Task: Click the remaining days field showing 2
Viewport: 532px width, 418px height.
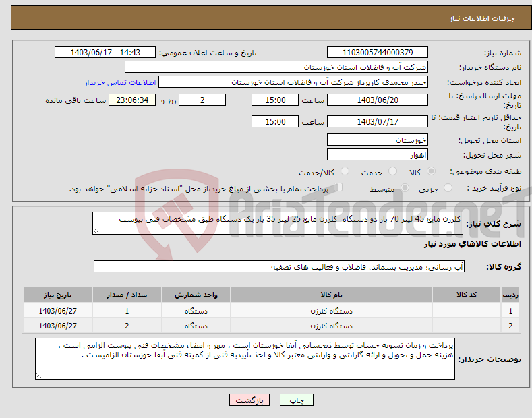Action: (x=202, y=100)
